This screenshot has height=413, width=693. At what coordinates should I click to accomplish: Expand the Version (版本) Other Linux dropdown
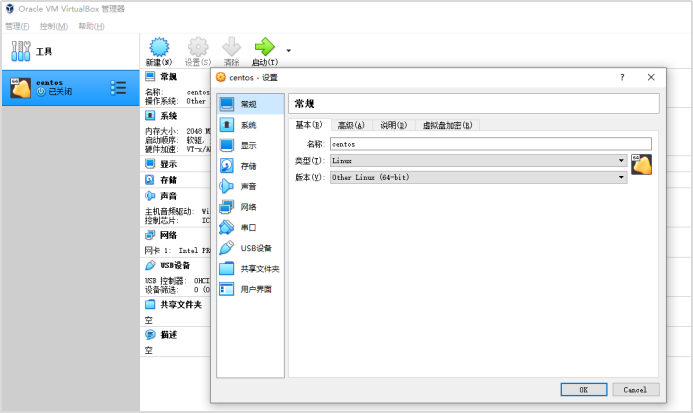pos(478,177)
